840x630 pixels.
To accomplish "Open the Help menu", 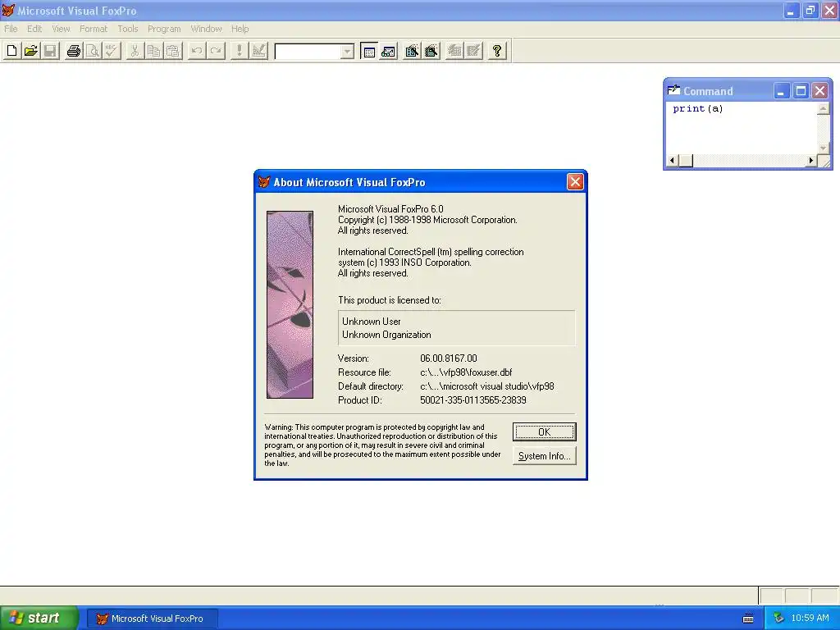I will click(240, 29).
